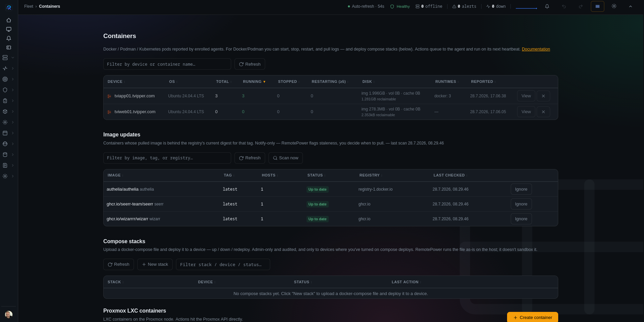Click the redo arrow in top bar
The height and width of the screenshot is (322, 644).
[581, 6]
